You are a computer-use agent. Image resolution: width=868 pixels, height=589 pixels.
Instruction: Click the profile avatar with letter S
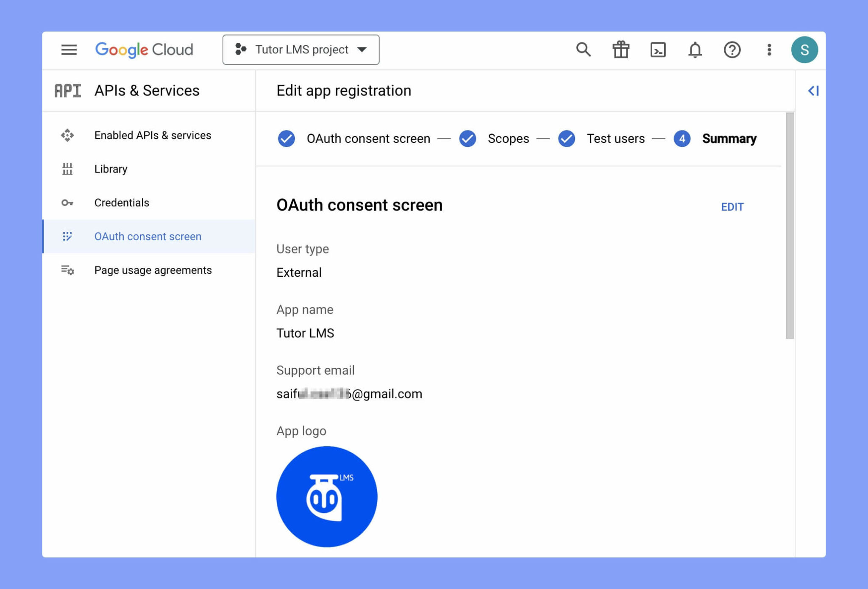click(805, 49)
